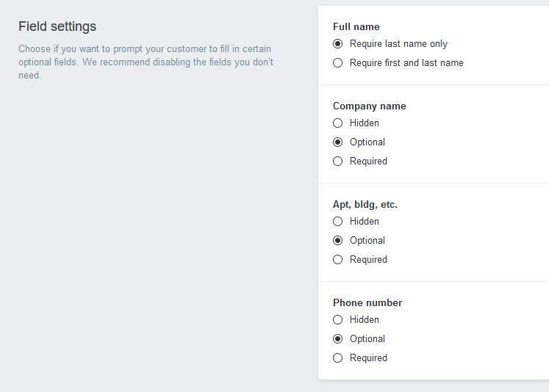
Task: Click the 'Full name' section heading
Action: click(356, 27)
